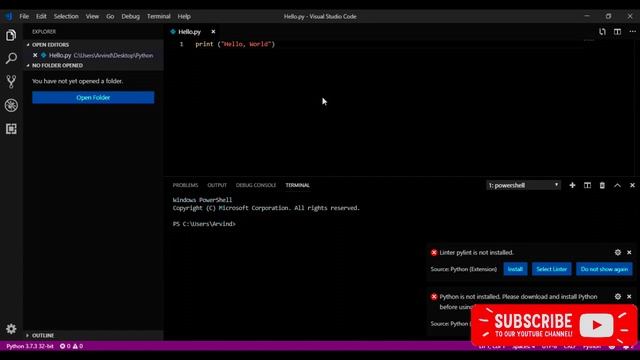
Task: Click the Open Changes compare icon
Action: coord(602,31)
